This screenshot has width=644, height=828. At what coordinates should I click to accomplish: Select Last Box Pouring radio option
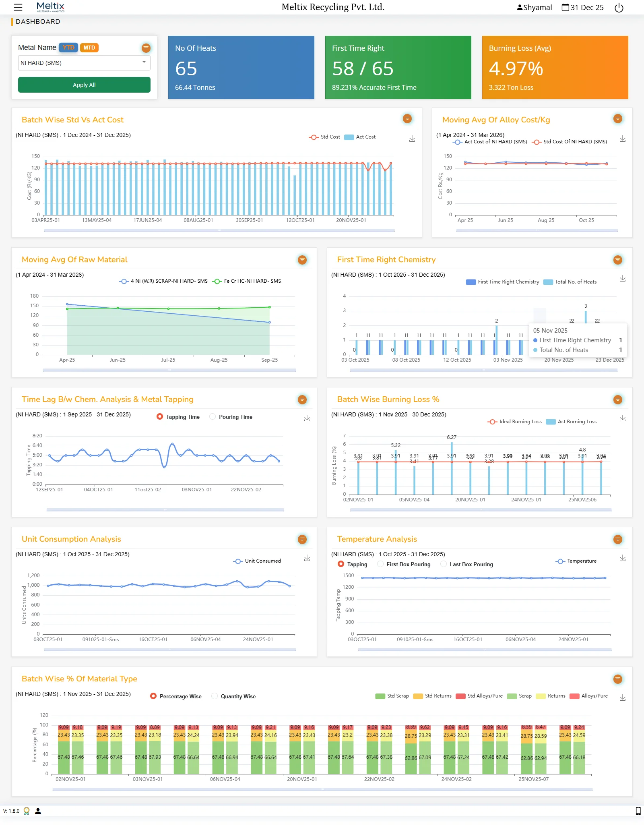click(444, 564)
